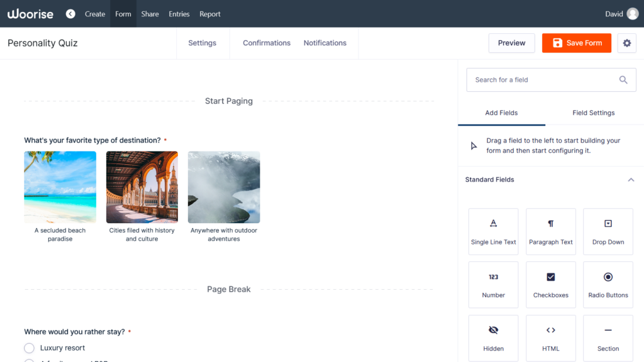Click inside the field search box
The height and width of the screenshot is (362, 644).
541,80
